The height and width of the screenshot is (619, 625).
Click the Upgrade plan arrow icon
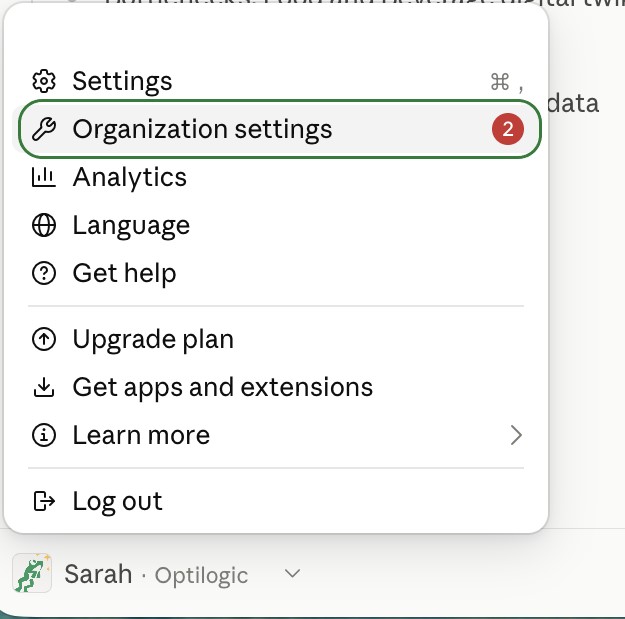pyautogui.click(x=44, y=339)
